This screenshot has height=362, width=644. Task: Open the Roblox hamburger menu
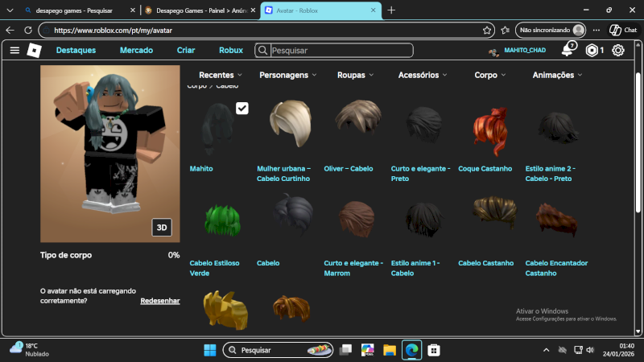[x=14, y=50]
